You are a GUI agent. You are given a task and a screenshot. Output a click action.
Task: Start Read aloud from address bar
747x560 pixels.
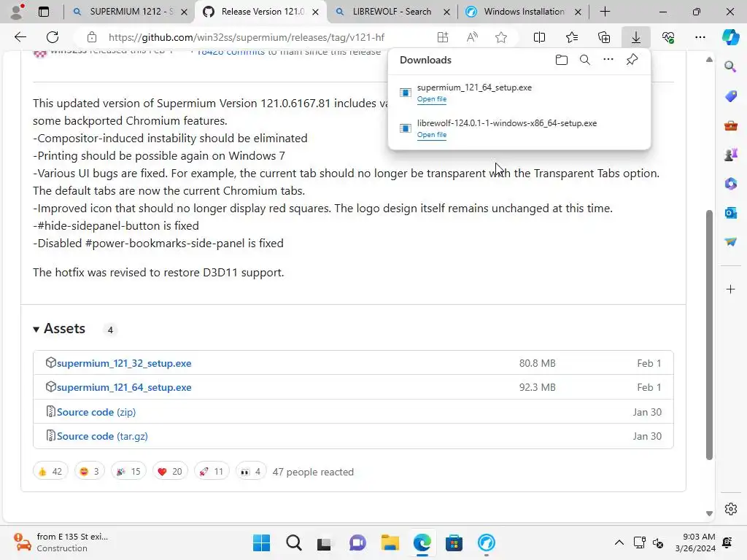[x=472, y=37]
